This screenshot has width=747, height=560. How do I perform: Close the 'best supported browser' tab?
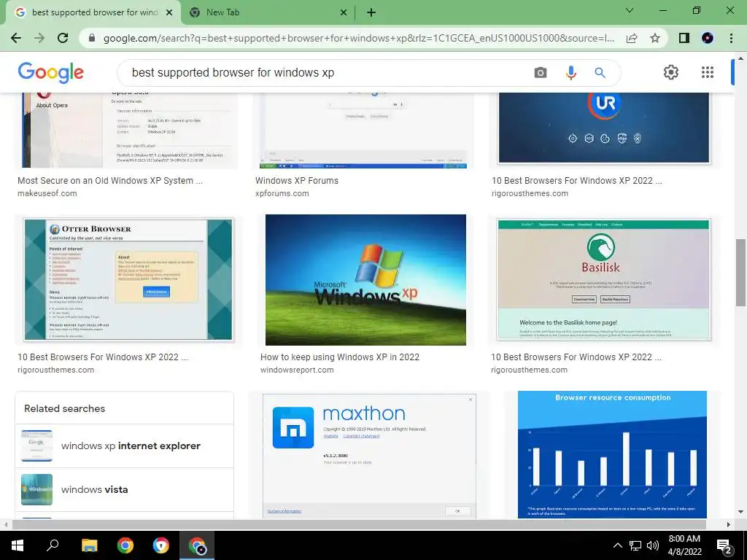pyautogui.click(x=169, y=13)
